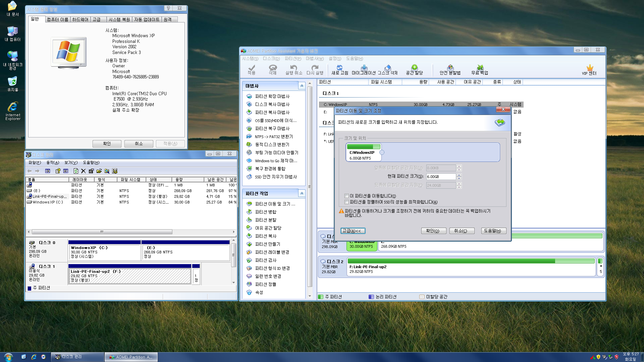Select 파티션 분할 in partition operations
The width and height of the screenshot is (644, 362).
(x=266, y=220)
